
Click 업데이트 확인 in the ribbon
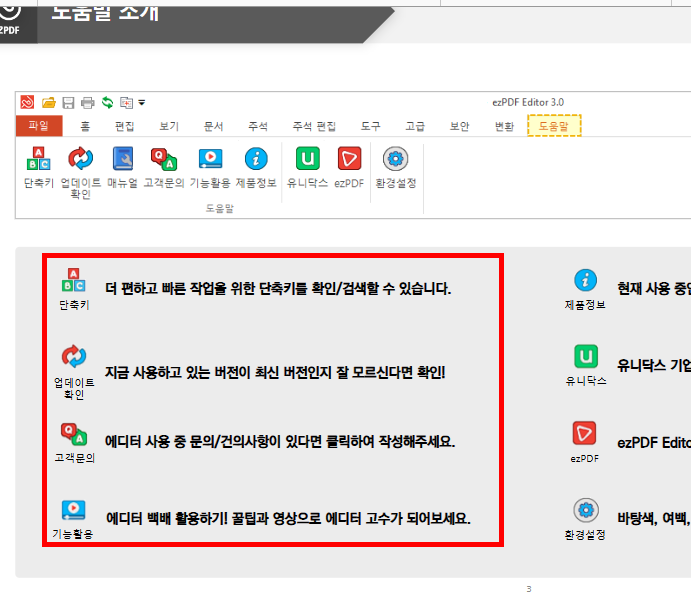click(x=81, y=173)
